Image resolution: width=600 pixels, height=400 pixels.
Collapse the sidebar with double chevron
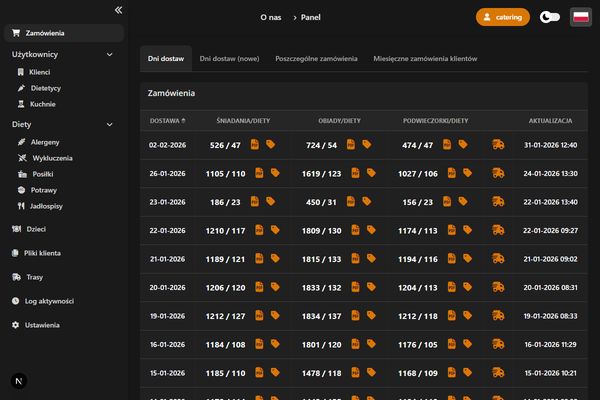point(118,10)
